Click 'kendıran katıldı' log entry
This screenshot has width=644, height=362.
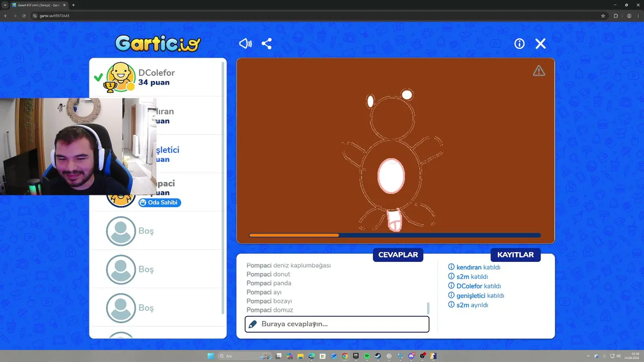click(x=474, y=267)
